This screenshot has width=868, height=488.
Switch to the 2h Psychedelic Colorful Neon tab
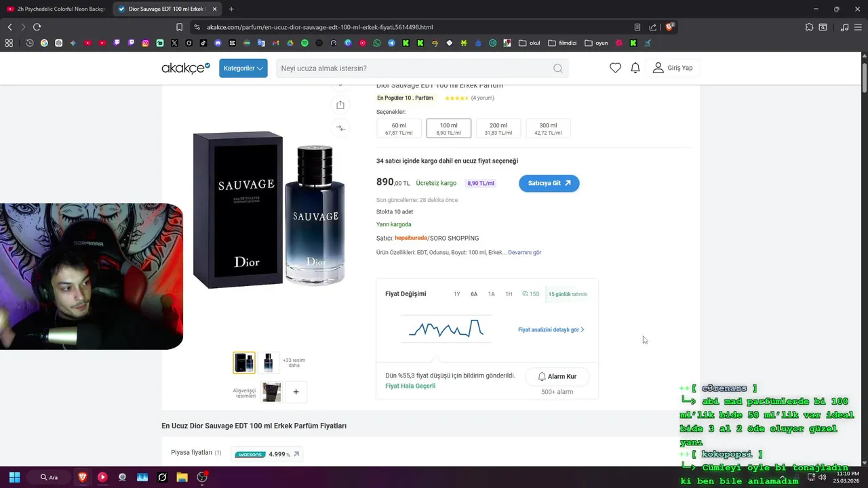tap(56, 9)
